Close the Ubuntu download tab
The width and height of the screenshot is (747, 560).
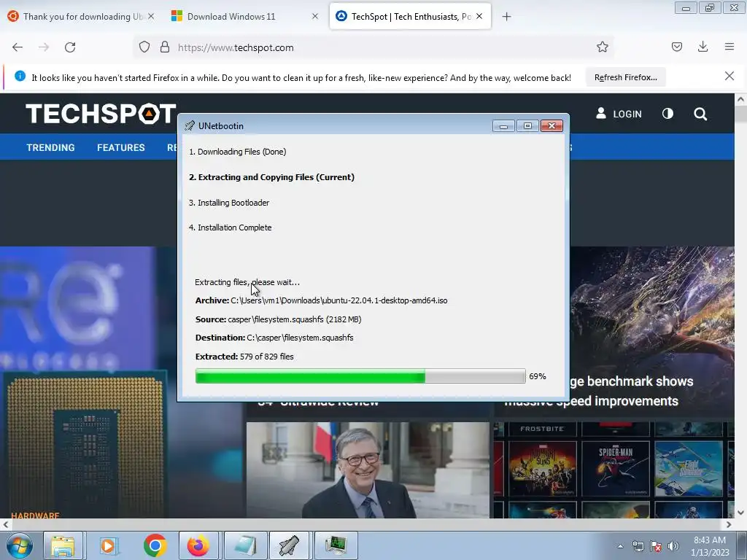pos(151,16)
